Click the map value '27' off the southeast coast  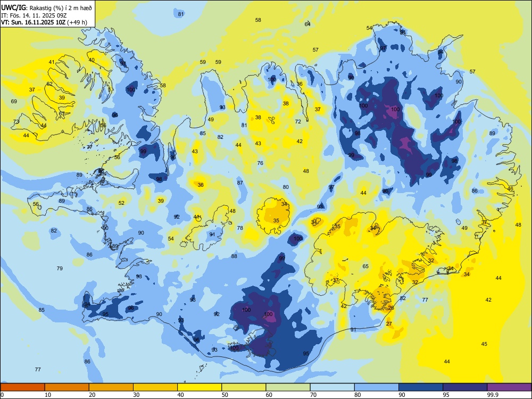click(389, 323)
